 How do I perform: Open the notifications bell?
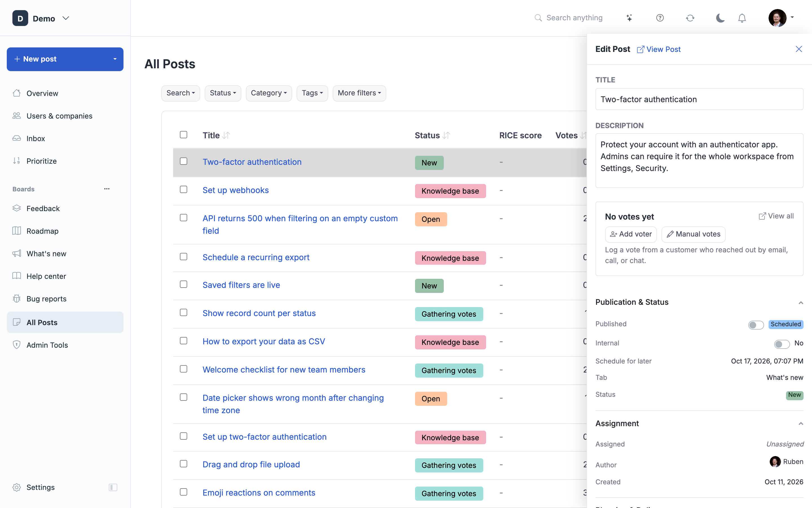pyautogui.click(x=742, y=18)
